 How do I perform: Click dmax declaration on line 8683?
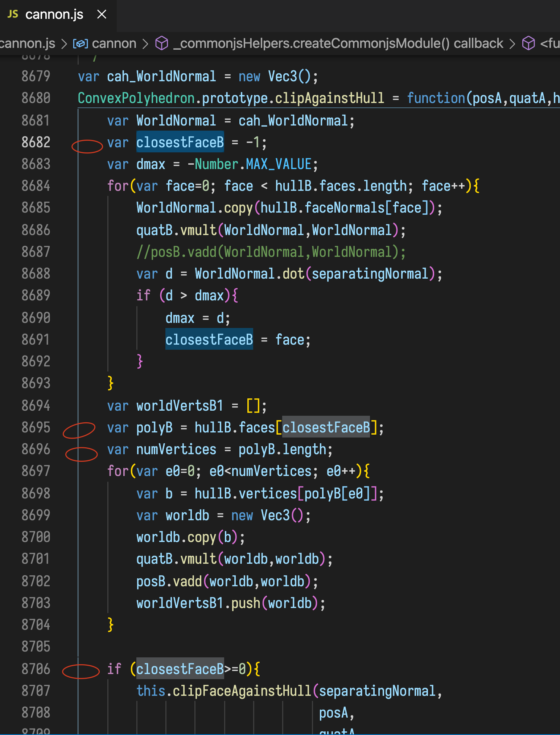coord(151,164)
